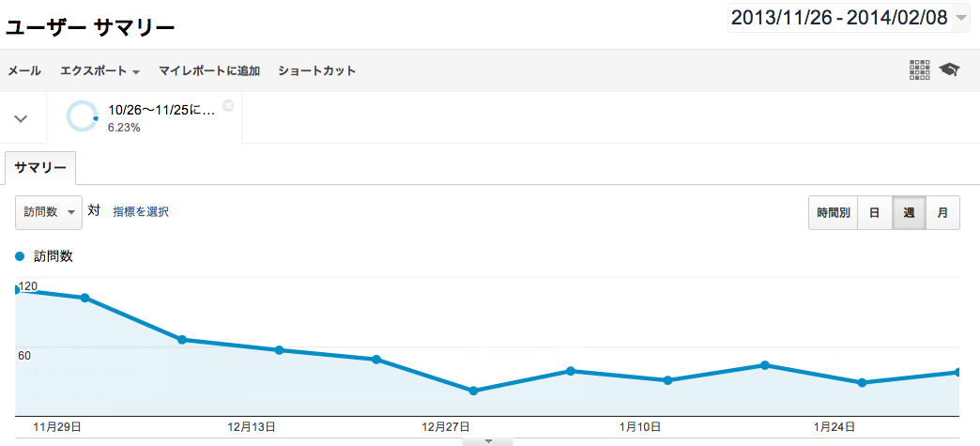This screenshot has height=446, width=980.
Task: Click マイレポートに追加 button
Action: (208, 70)
